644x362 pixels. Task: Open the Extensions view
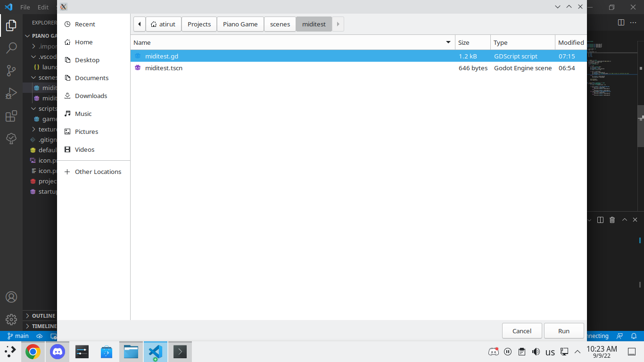(x=11, y=116)
